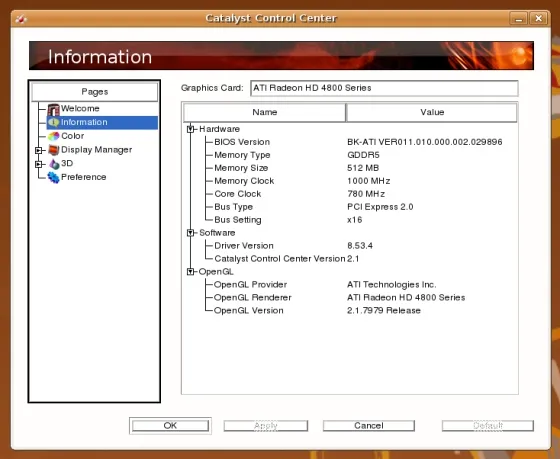
Task: Open the Preference page
Action: (x=84, y=177)
